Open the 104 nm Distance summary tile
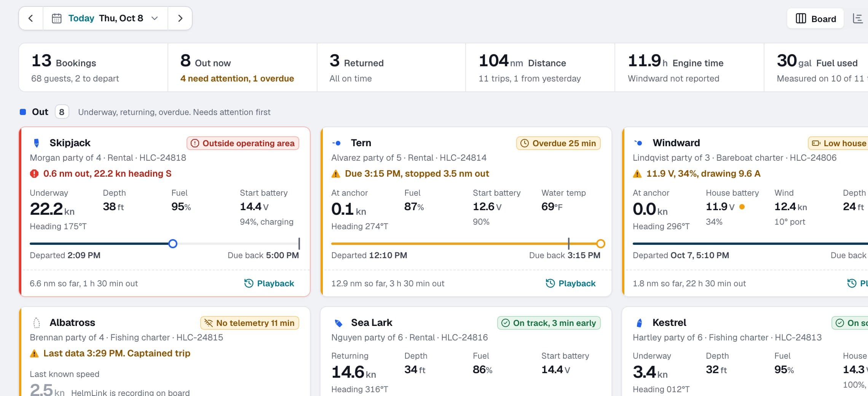The image size is (868, 396). point(540,67)
